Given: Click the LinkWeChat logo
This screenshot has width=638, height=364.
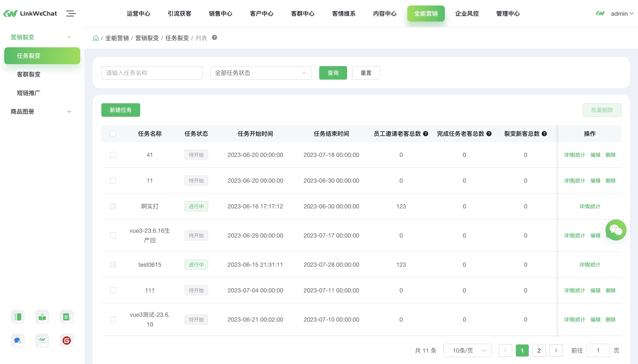Looking at the screenshot, I should (30, 14).
